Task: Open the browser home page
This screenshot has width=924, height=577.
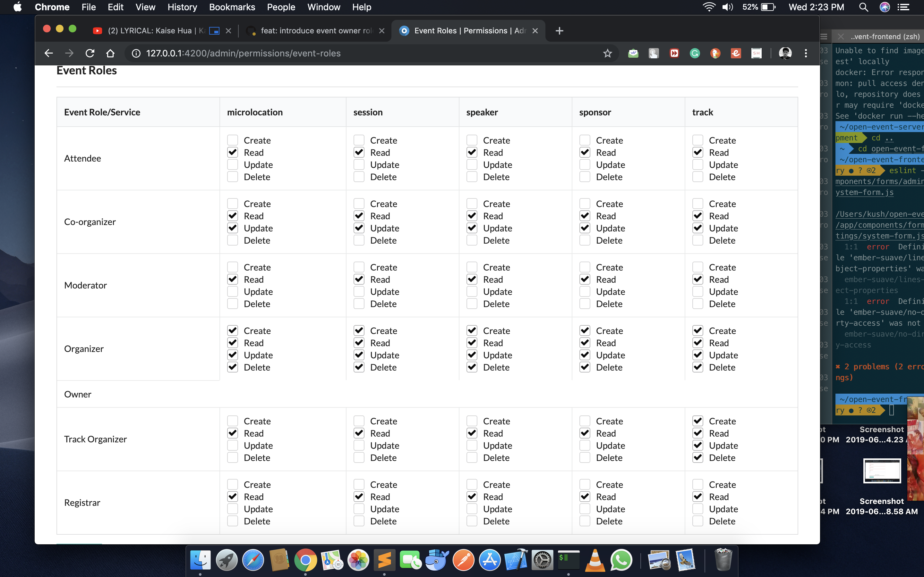Action: (x=110, y=53)
